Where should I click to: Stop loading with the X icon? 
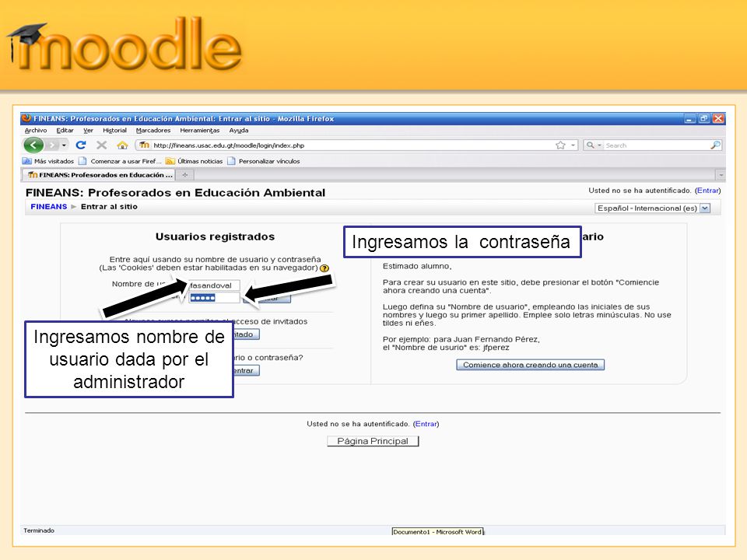[101, 145]
